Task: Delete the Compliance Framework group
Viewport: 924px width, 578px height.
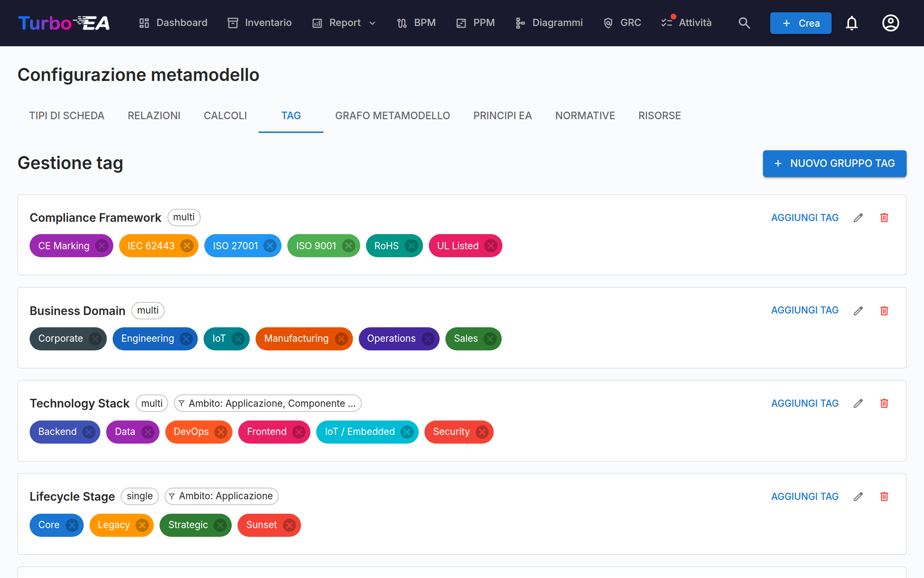Action: [884, 218]
